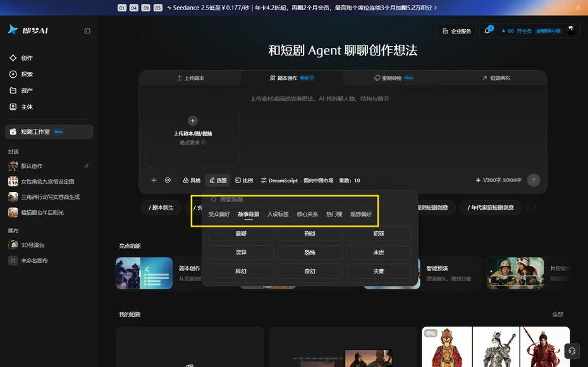Toggle the 恐怖 topic tag
Viewport: 588px width, 367px height.
tap(310, 253)
